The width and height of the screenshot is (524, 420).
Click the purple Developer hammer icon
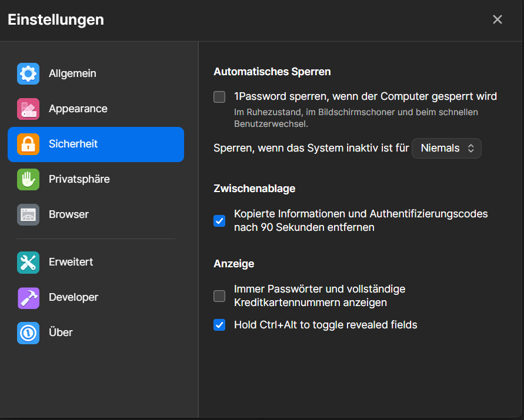28,298
